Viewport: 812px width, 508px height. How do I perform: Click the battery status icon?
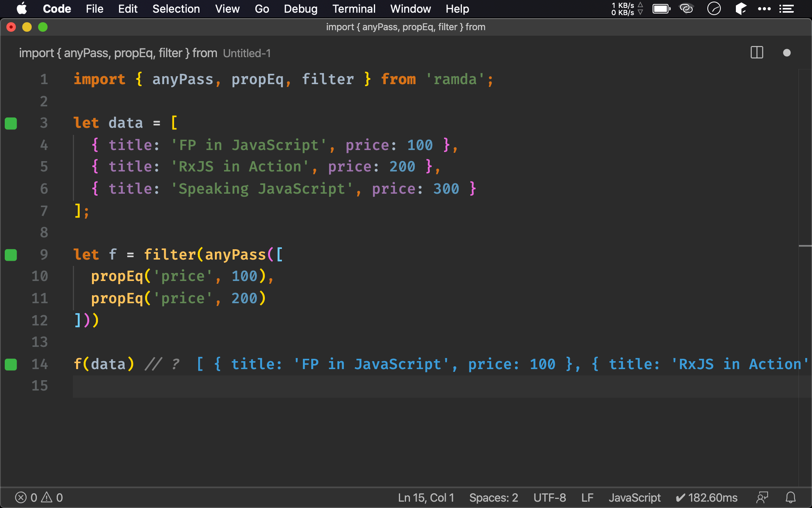[661, 9]
